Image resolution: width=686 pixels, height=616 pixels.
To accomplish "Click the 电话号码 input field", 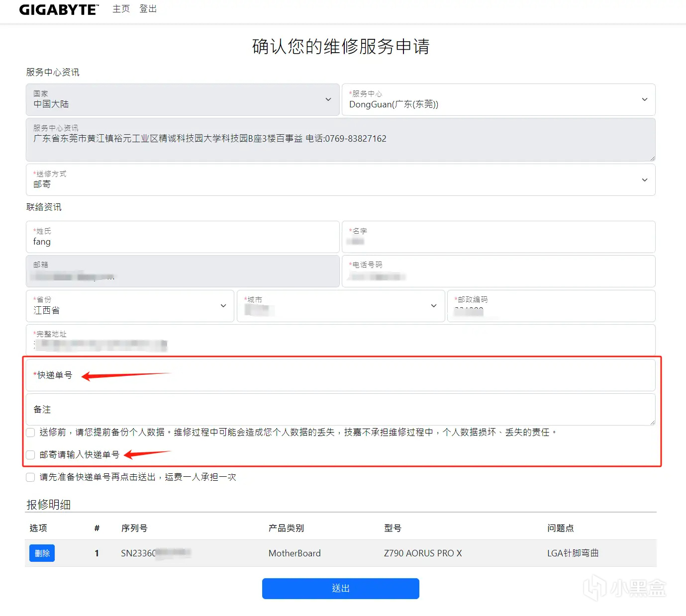I will (x=498, y=271).
